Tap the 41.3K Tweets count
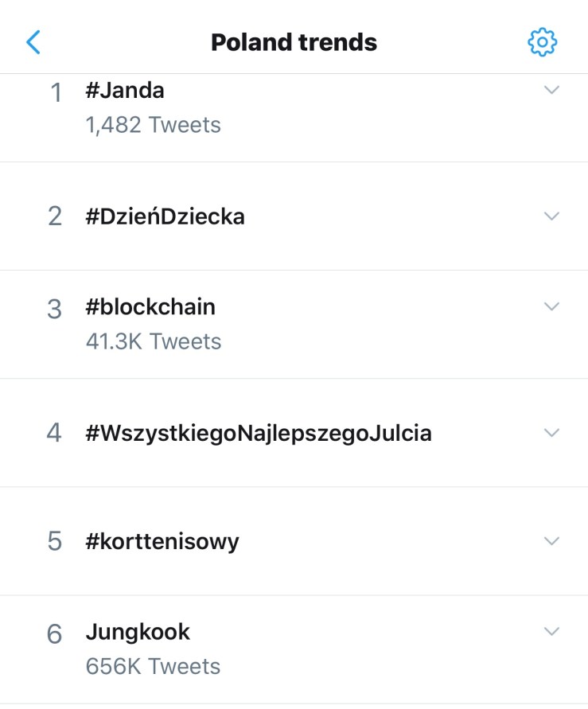 point(153,341)
